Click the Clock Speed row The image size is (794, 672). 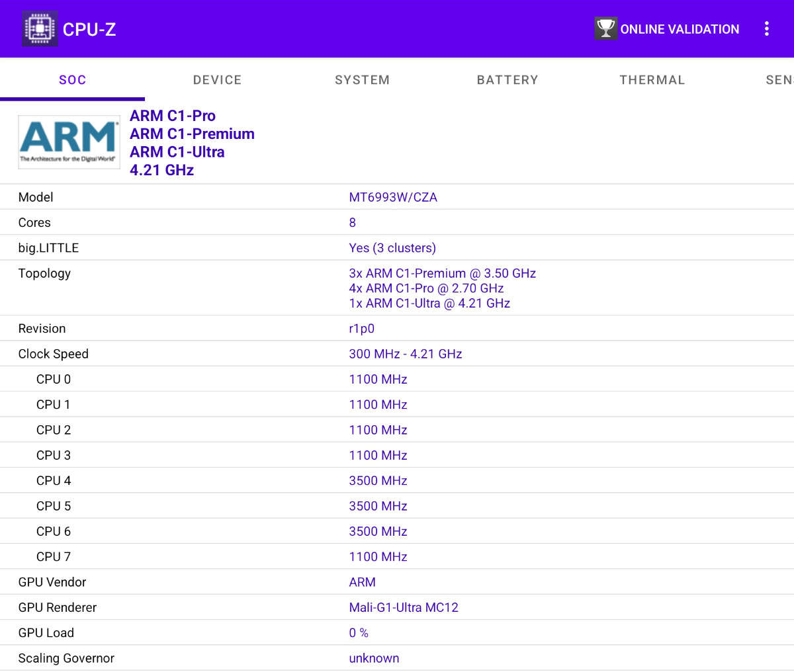[397, 354]
